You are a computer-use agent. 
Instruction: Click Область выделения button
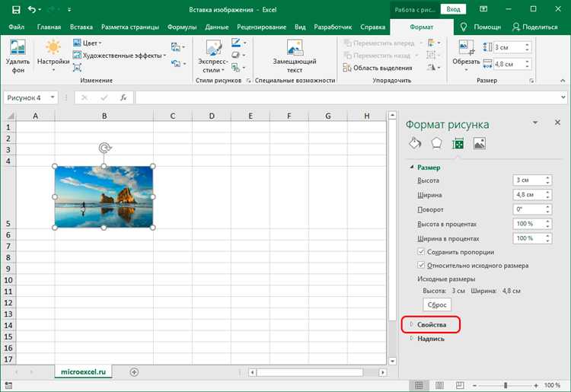point(378,68)
